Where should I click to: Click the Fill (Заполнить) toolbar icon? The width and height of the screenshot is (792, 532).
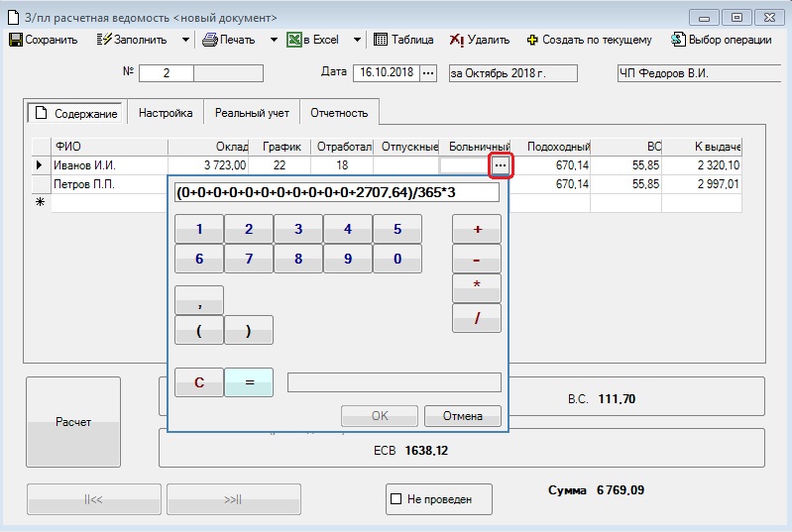click(105, 40)
